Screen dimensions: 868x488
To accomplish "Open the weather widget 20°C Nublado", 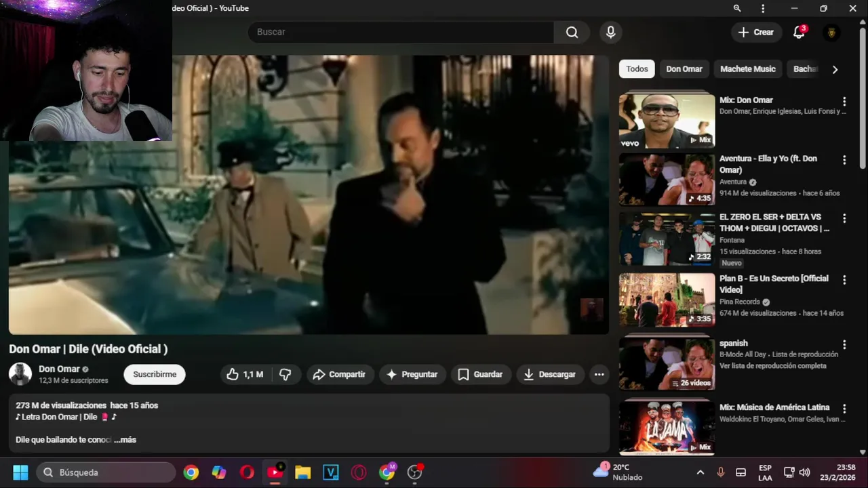I will 618,472.
